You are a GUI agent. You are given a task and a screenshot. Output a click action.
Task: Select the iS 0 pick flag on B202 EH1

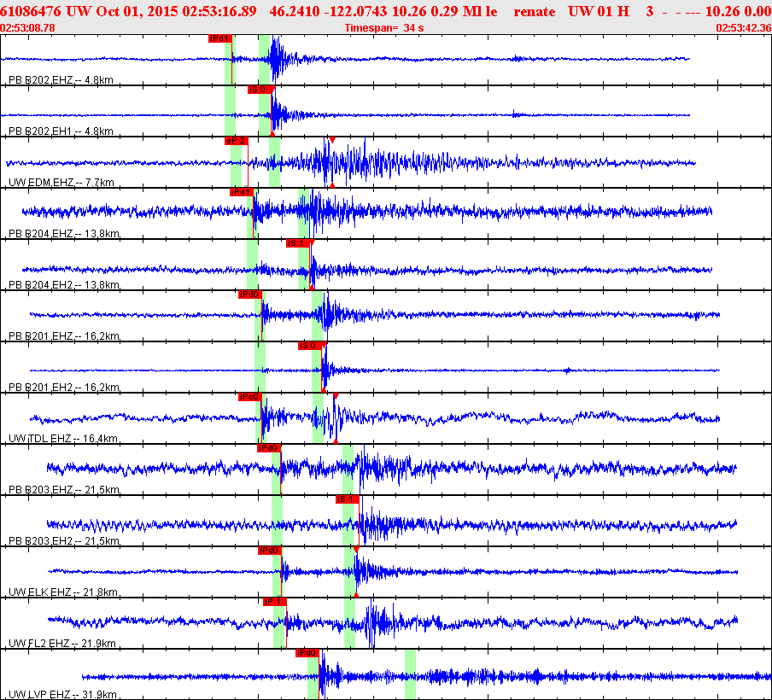pos(260,90)
